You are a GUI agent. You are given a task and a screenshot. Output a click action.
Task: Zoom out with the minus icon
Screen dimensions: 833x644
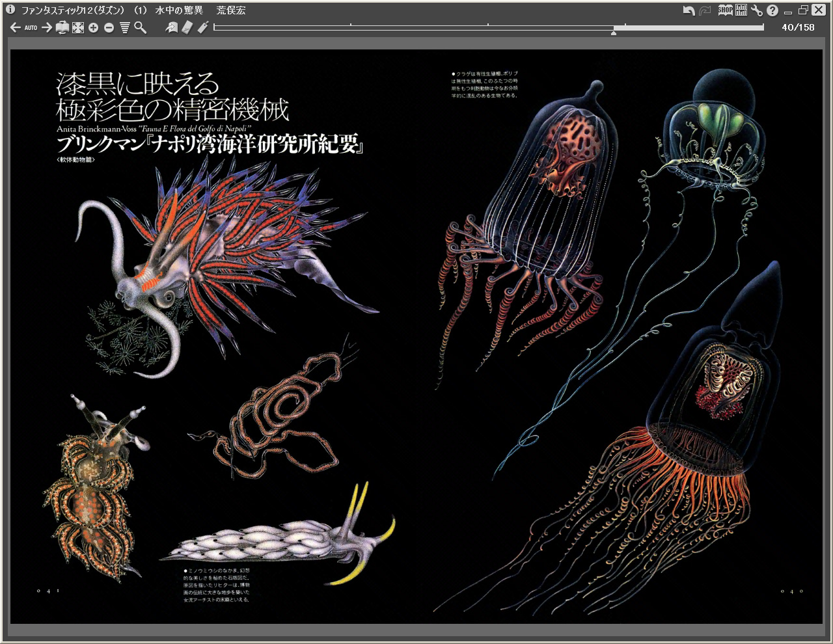point(109,27)
